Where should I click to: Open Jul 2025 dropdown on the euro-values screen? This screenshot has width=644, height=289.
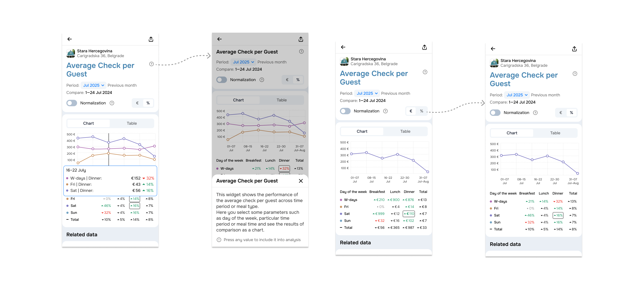tap(367, 93)
